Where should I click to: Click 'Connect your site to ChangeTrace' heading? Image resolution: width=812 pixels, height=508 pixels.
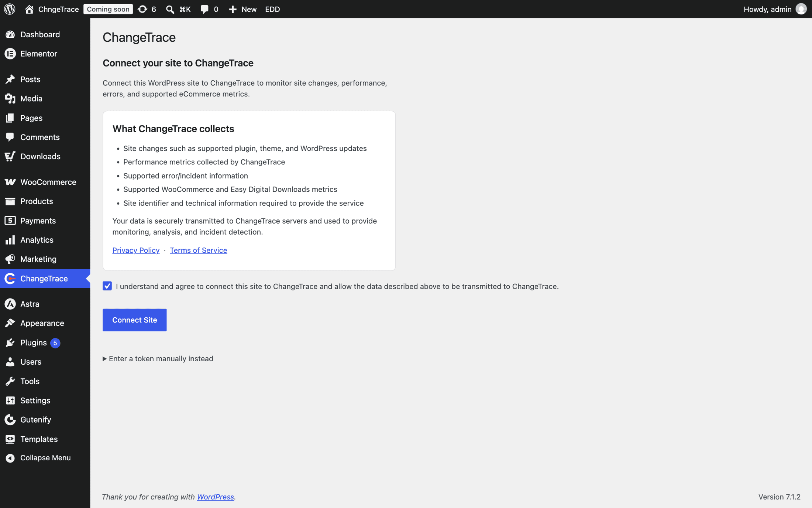tap(178, 63)
